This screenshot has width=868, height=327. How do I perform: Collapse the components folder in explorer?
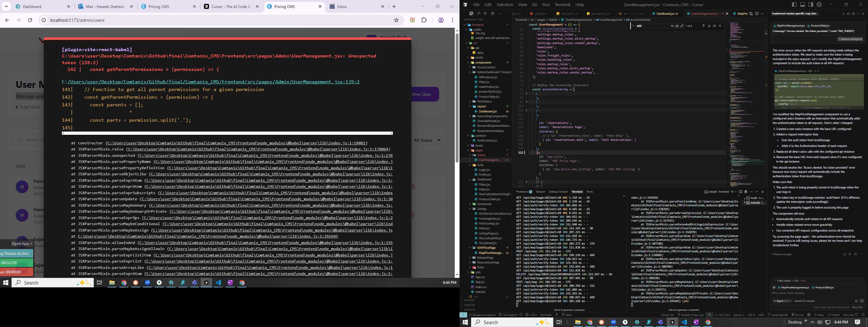click(x=483, y=62)
